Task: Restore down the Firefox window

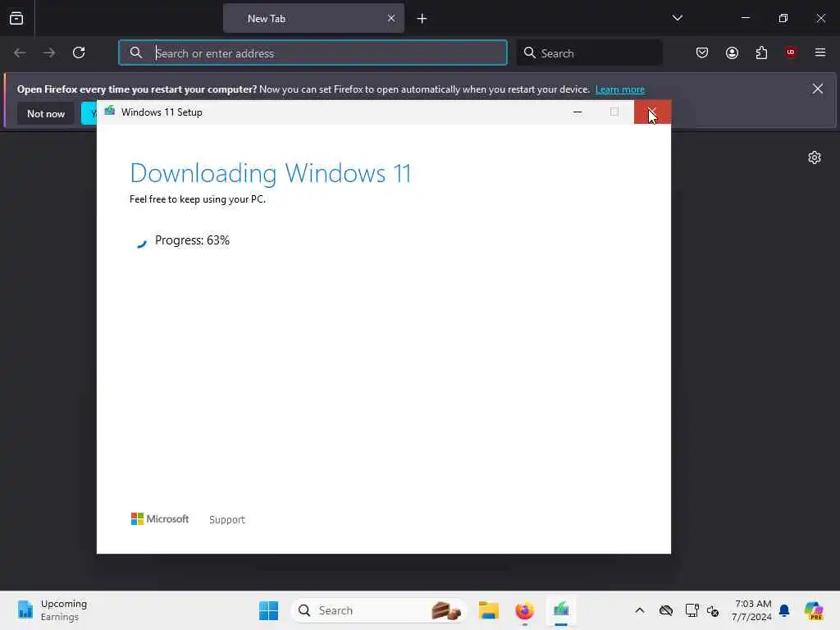Action: [783, 18]
